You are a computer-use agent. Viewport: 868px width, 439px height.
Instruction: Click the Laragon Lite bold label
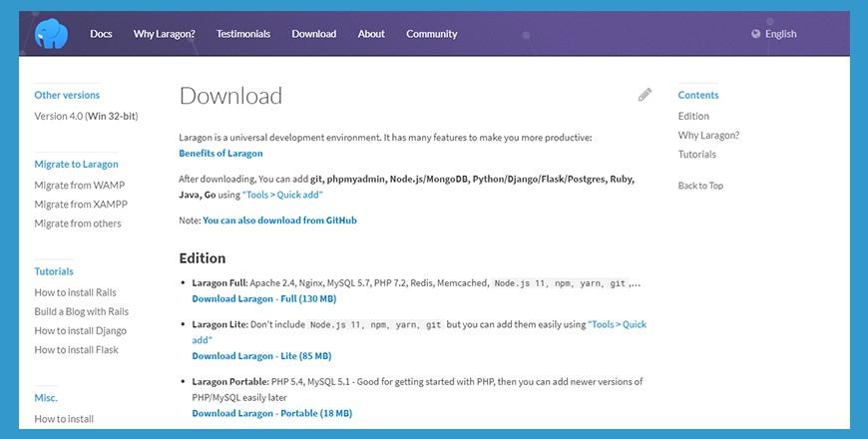(x=218, y=324)
